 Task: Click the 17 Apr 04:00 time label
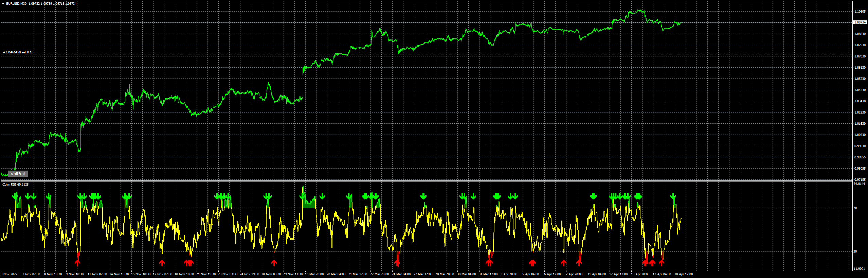pos(662,274)
